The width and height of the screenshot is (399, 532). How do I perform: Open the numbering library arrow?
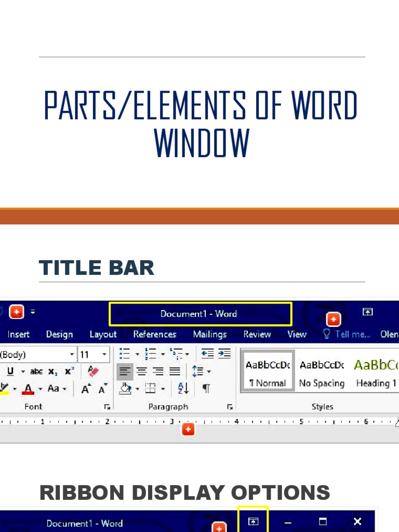[163, 354]
